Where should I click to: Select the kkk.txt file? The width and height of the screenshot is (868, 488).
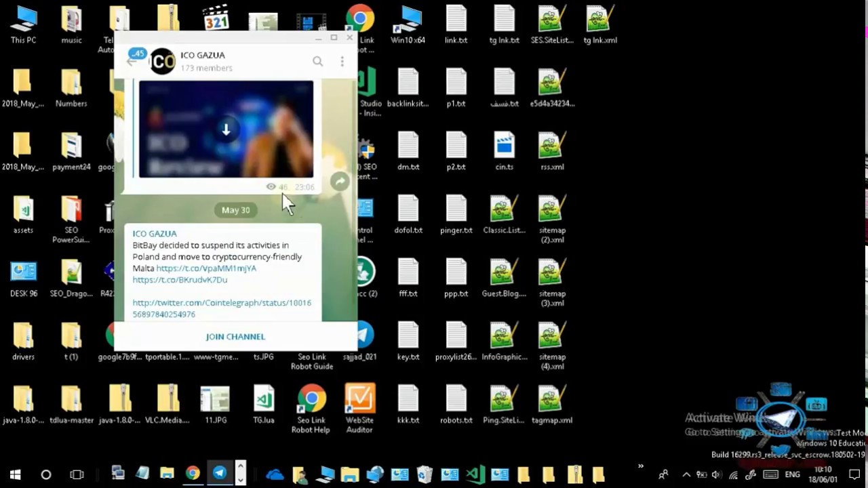[408, 405]
